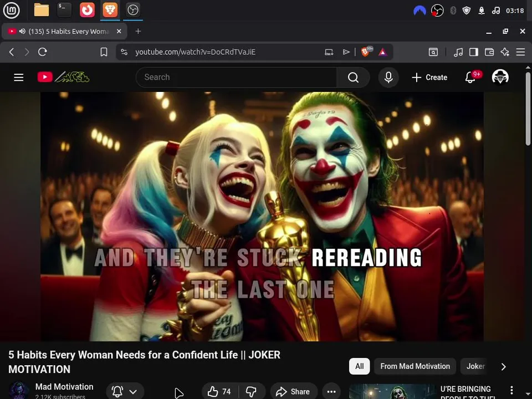Open the Wayback/search panel toolbar icon

[x=433, y=52]
